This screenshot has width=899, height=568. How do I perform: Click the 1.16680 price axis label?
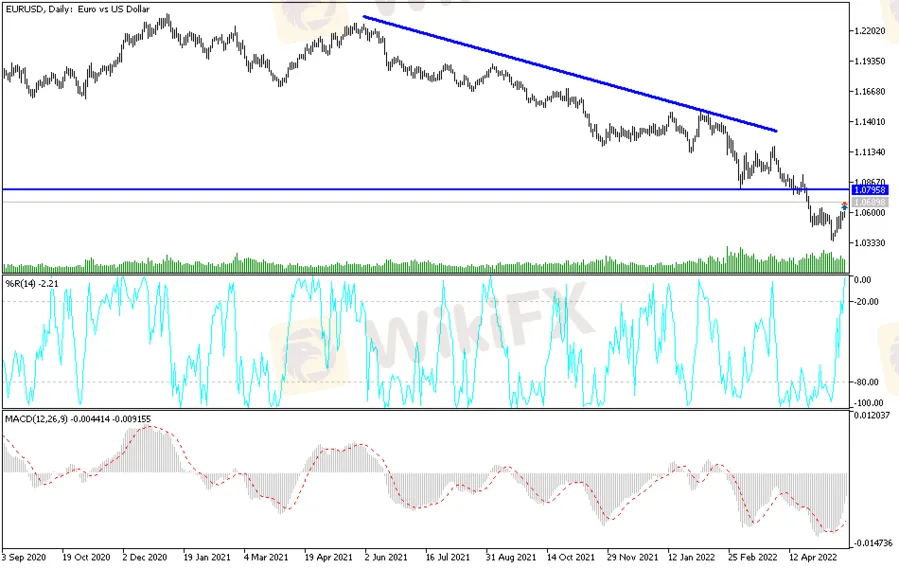pyautogui.click(x=870, y=91)
